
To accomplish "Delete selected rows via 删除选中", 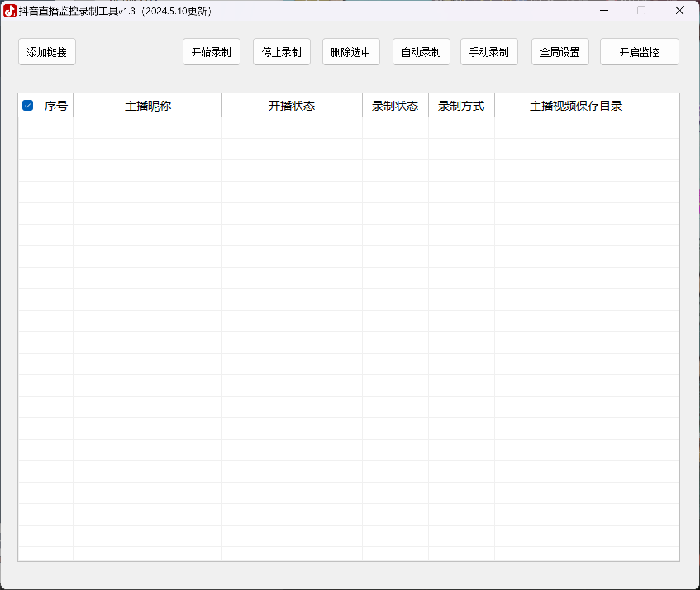I will [x=351, y=52].
